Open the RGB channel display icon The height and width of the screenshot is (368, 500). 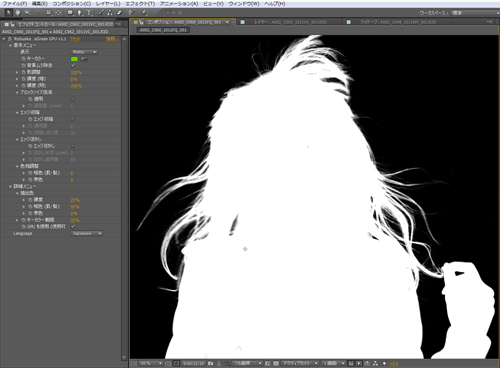point(227,363)
